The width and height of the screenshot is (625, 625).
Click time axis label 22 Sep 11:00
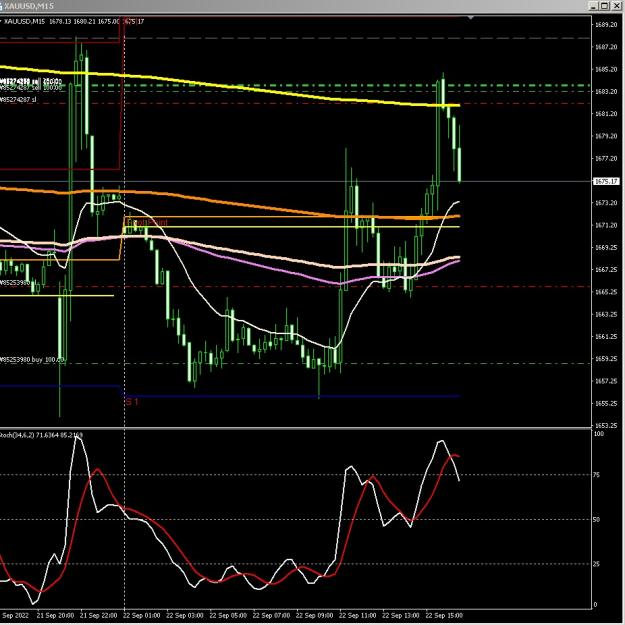tap(358, 615)
